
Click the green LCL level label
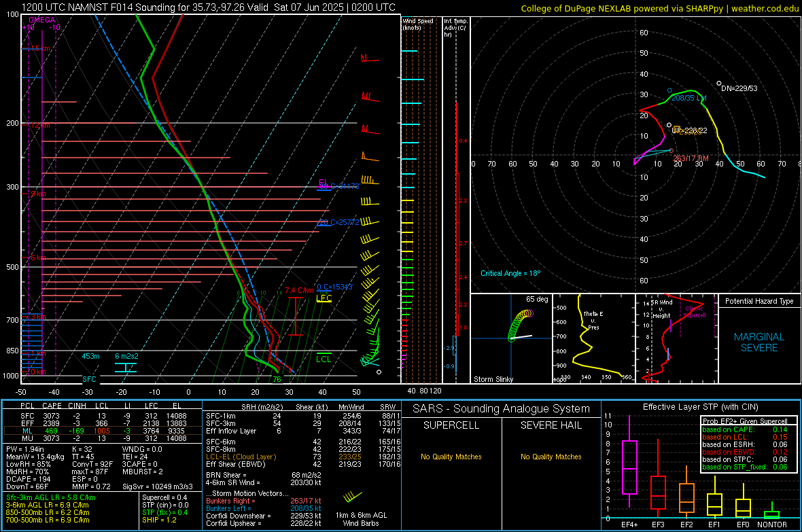tap(324, 359)
